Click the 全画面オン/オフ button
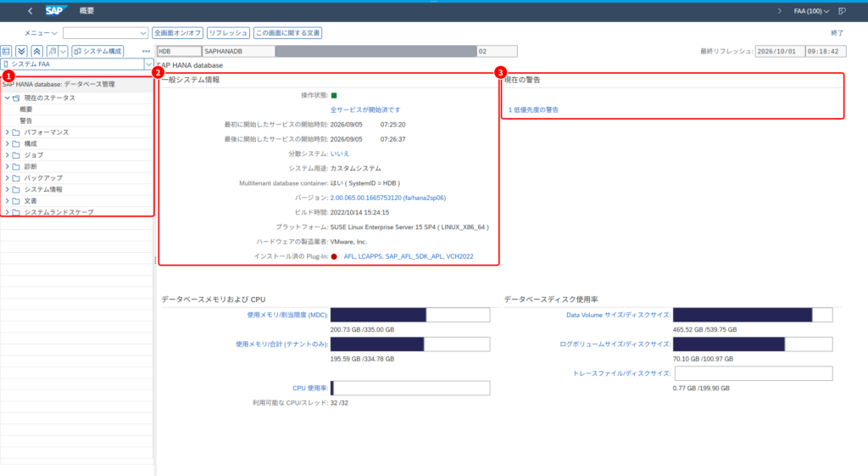 (177, 33)
